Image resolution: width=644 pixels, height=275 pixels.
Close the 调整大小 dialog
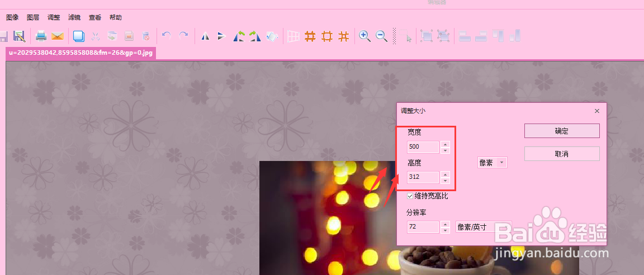point(597,111)
